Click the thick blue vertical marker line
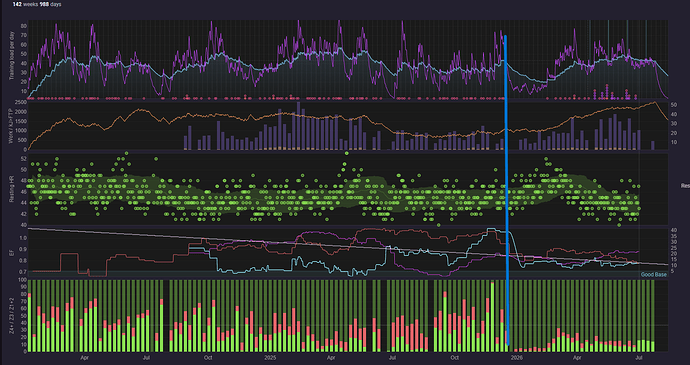690x365 pixels. (x=506, y=189)
